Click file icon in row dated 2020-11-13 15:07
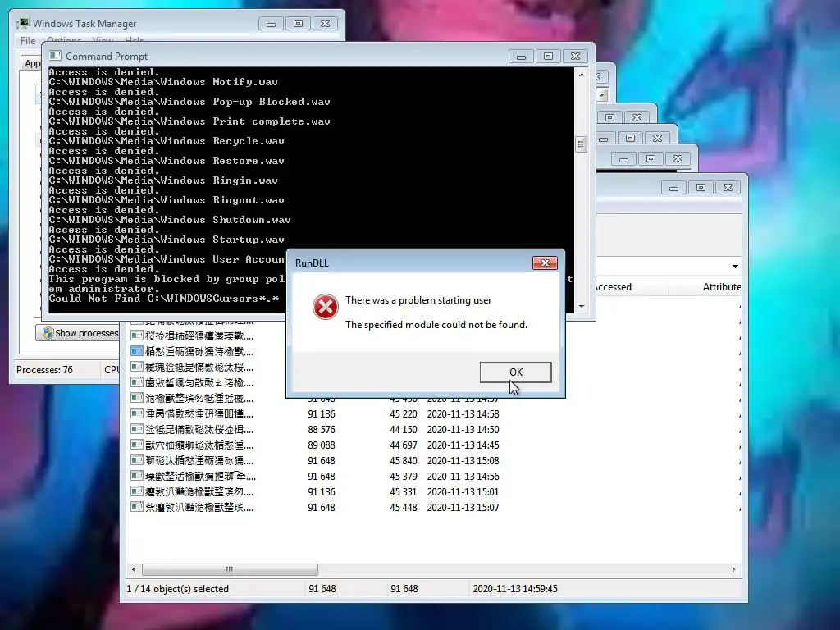Image resolution: width=840 pixels, height=630 pixels. (137, 507)
